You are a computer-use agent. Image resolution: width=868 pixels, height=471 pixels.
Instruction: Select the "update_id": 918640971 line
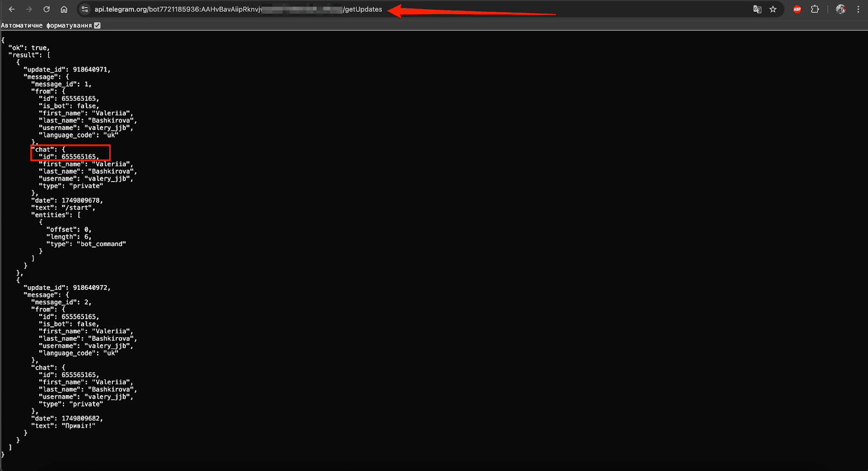coord(67,69)
